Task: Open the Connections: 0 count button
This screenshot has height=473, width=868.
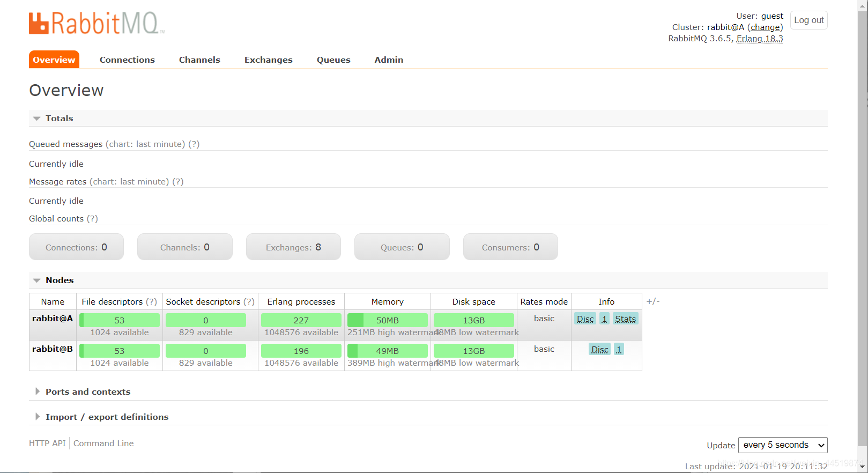Action: pyautogui.click(x=76, y=247)
